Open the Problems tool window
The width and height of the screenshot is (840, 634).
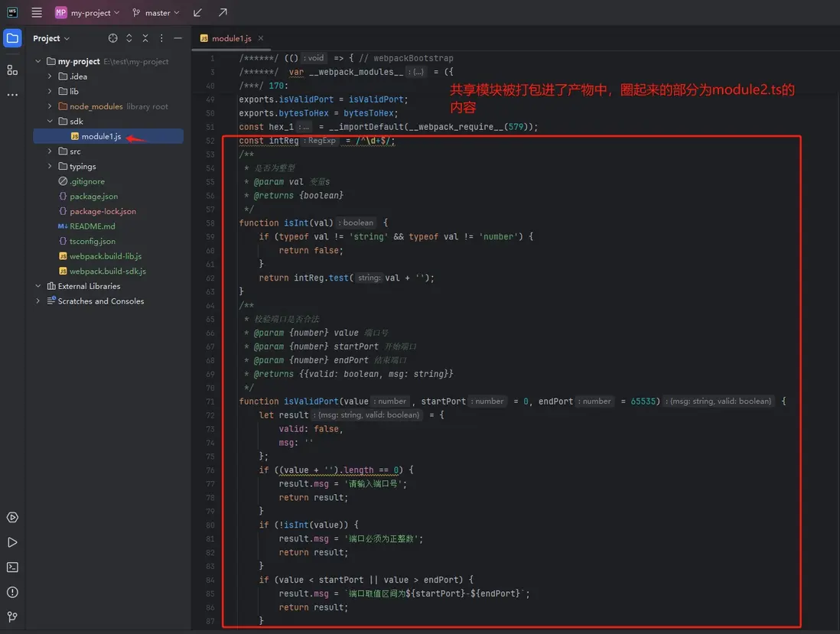[x=12, y=592]
